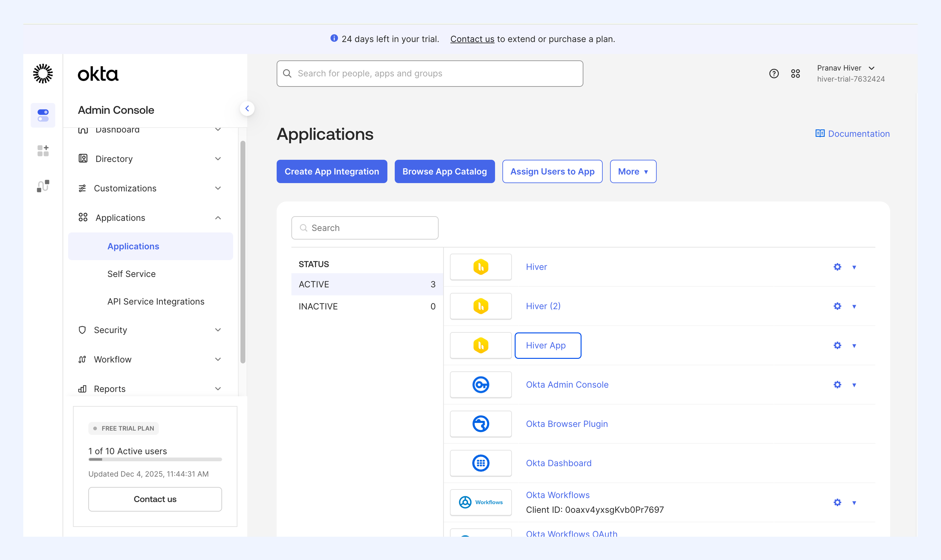Open the Okta Admin Console link

coord(567,385)
